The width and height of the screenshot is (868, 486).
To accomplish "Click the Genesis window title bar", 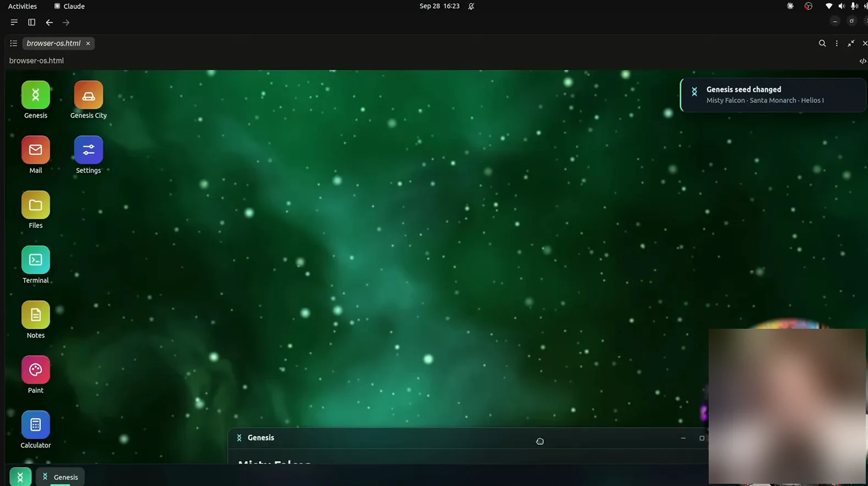I will click(x=467, y=438).
